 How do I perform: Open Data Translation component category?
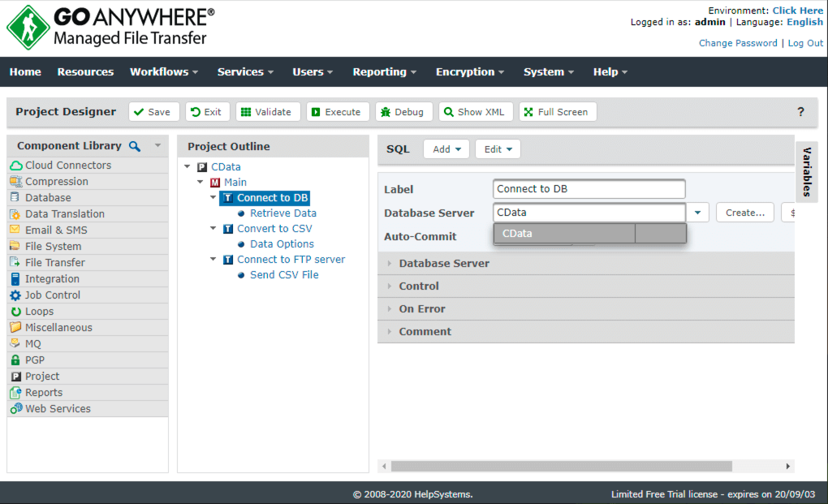click(88, 213)
